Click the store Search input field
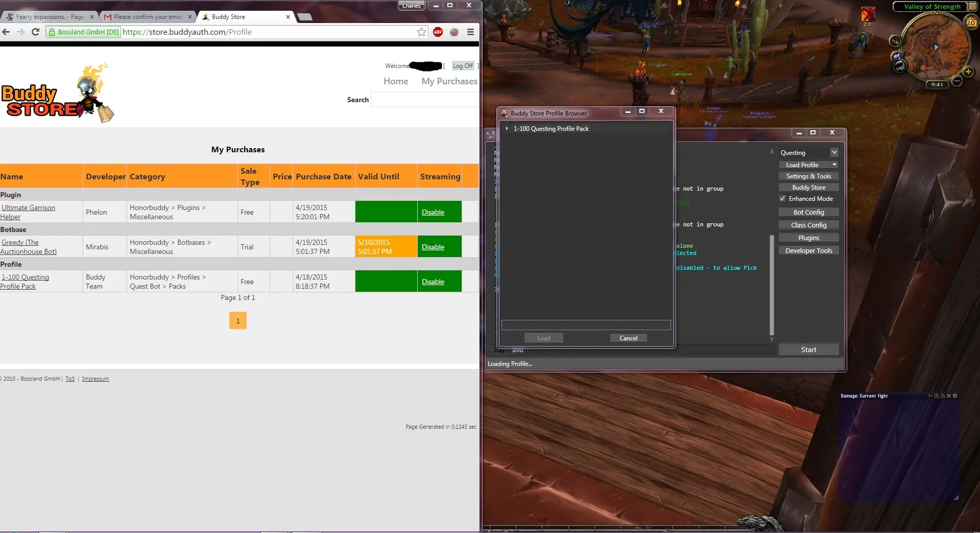The height and width of the screenshot is (533, 980). tap(424, 100)
